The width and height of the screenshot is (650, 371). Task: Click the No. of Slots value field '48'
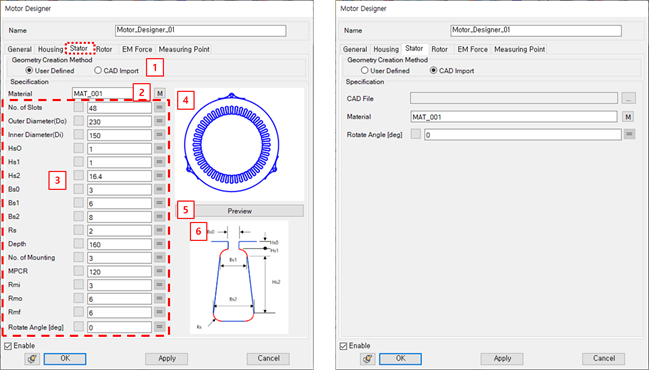(119, 108)
